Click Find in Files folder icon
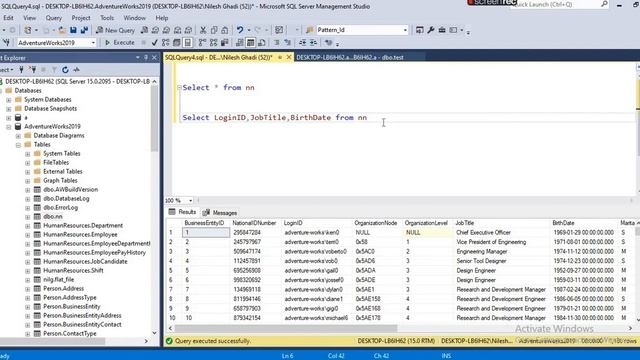 pos(310,30)
